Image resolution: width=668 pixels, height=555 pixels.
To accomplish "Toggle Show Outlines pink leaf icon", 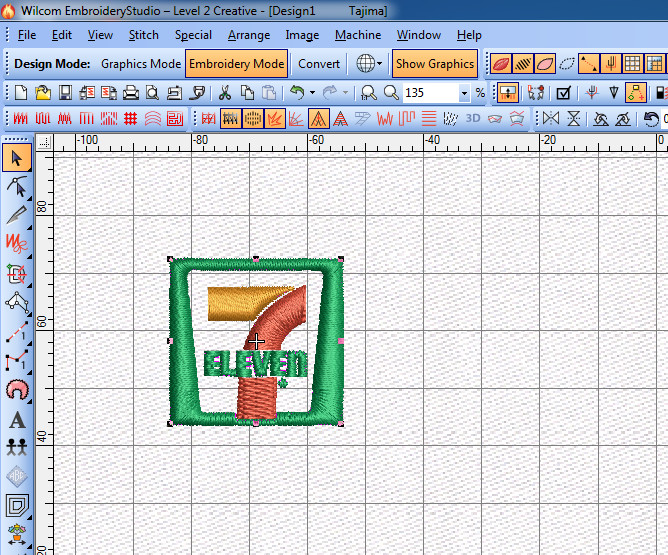I will click(545, 64).
